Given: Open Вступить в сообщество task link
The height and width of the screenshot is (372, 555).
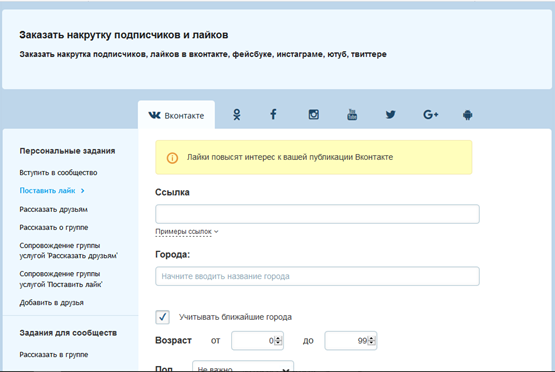Looking at the screenshot, I should tap(58, 173).
